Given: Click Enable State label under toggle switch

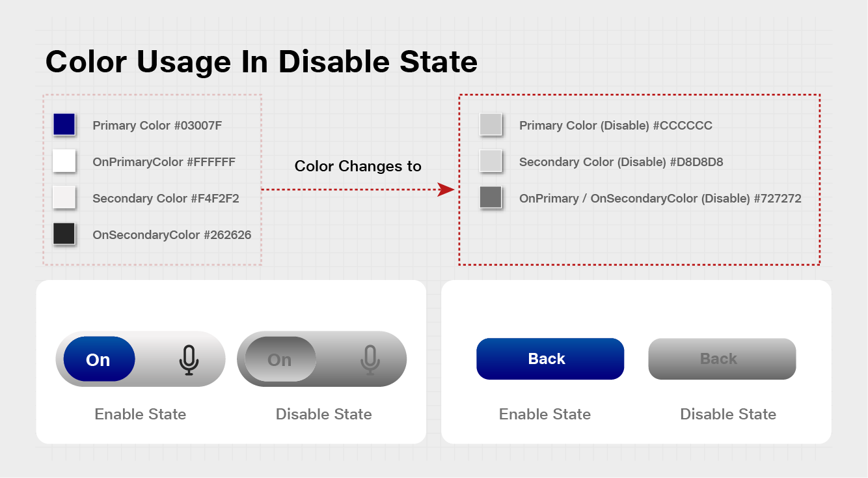Looking at the screenshot, I should tap(141, 414).
